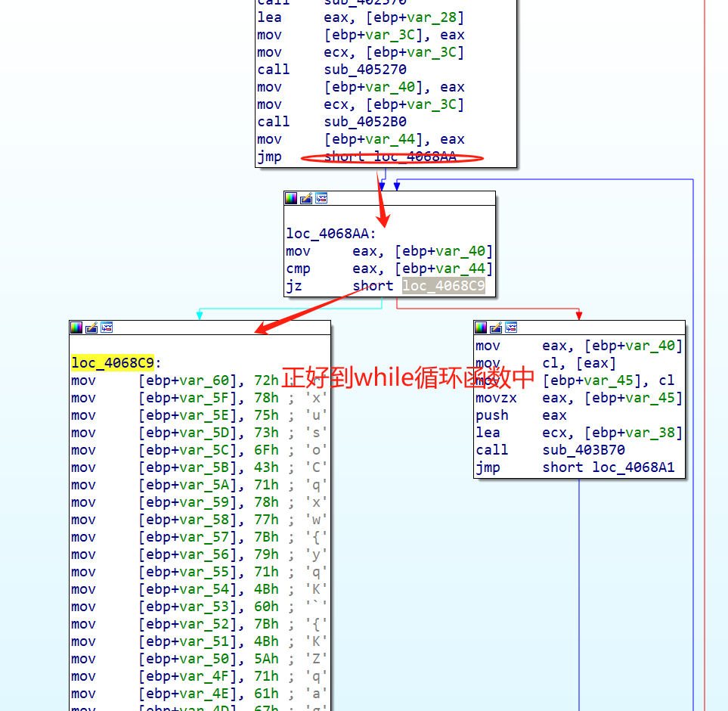Click the edit pencil icon on loc_4068AA block

coord(305,197)
